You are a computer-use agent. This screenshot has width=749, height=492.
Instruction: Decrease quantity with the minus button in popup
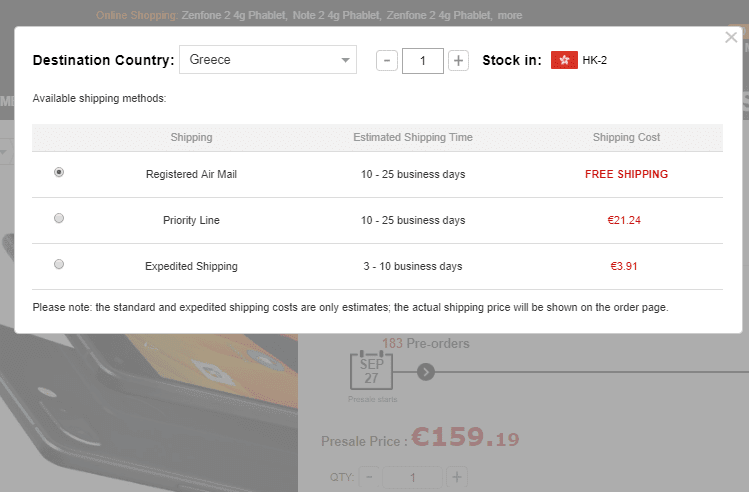(387, 61)
